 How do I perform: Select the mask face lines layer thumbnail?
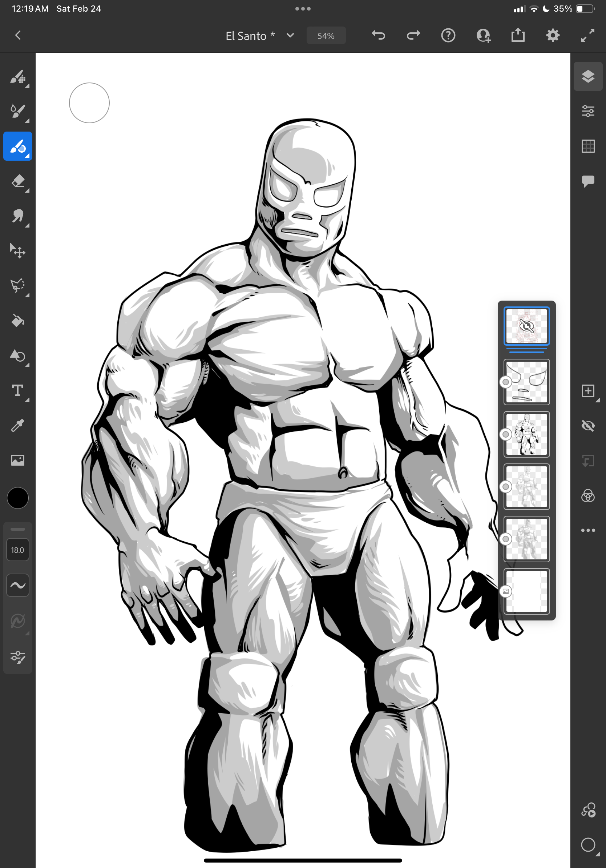point(526,382)
